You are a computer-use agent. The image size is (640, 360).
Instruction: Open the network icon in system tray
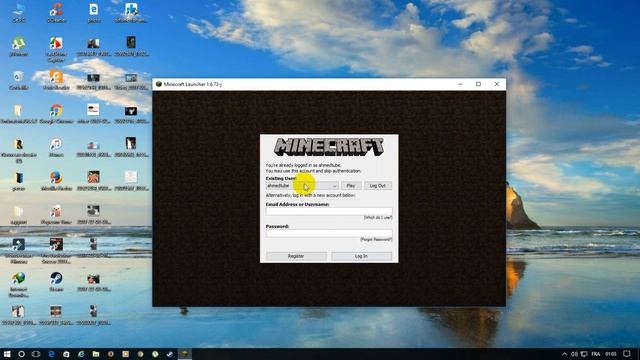coord(584,354)
